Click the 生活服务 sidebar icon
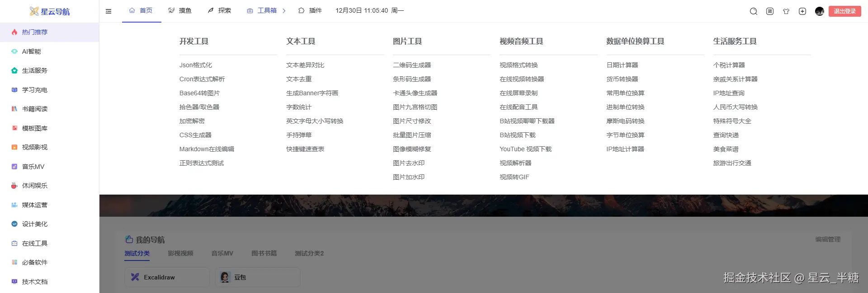The height and width of the screenshot is (293, 868). [x=14, y=70]
